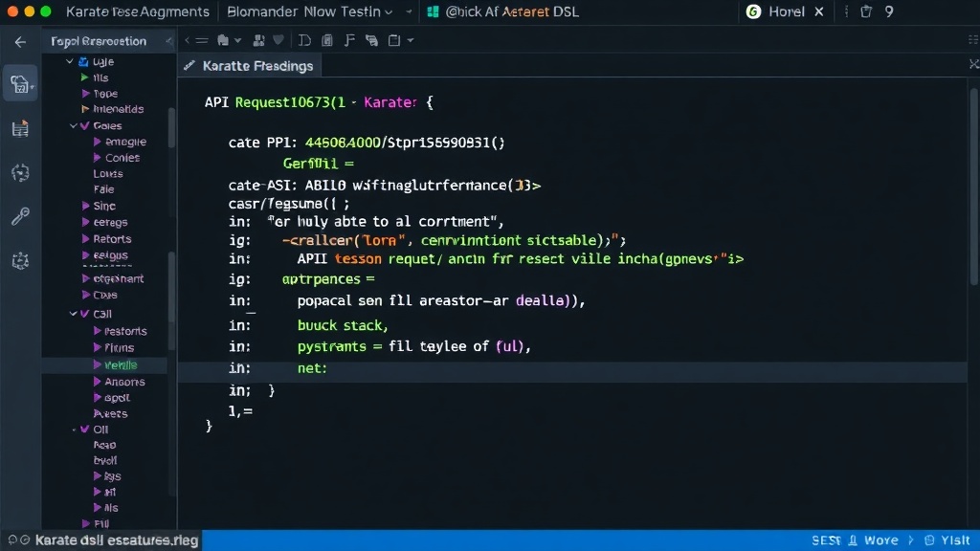
Task: Click the buuck stack, code line
Action: point(343,325)
